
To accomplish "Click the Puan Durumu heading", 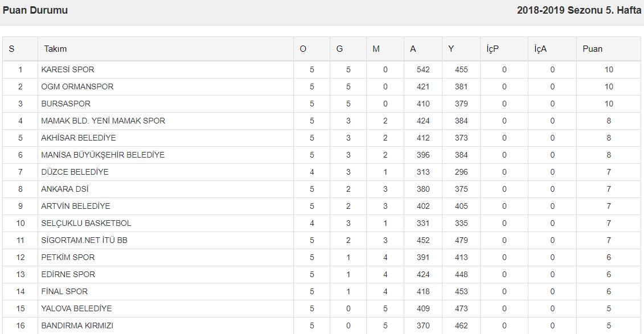I will 35,10.
